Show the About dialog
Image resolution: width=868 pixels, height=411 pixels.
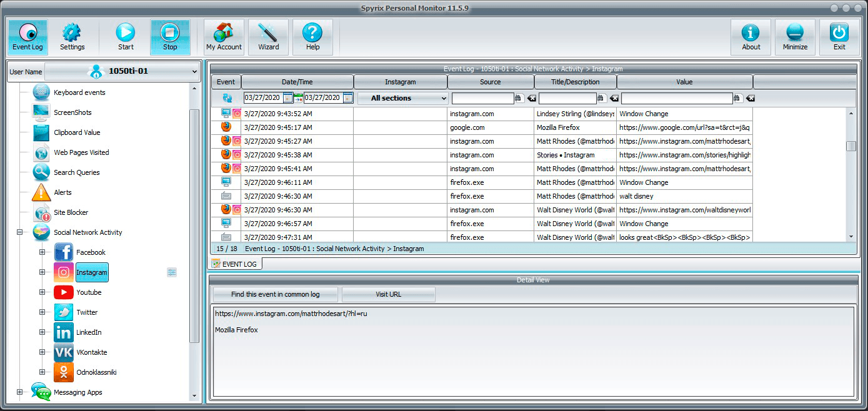point(751,37)
